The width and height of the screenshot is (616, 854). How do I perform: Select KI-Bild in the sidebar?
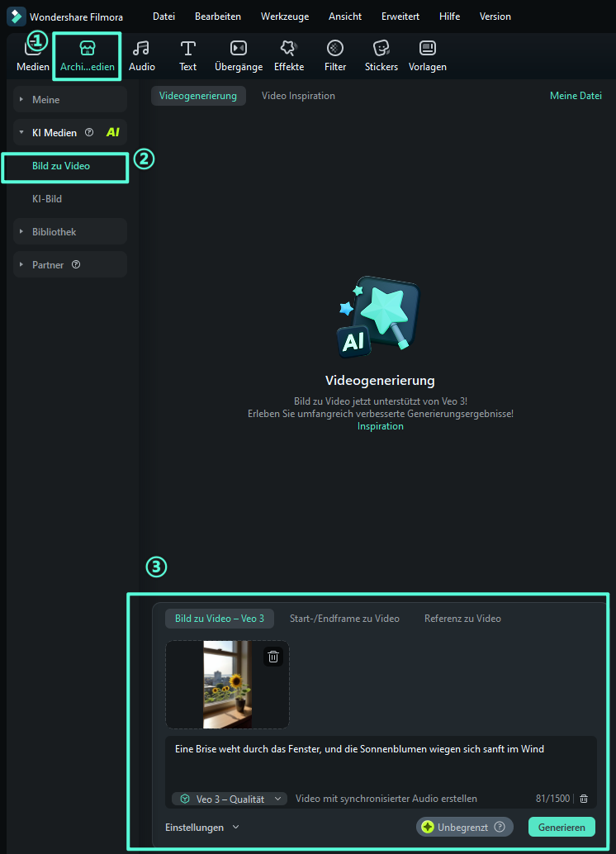click(47, 199)
